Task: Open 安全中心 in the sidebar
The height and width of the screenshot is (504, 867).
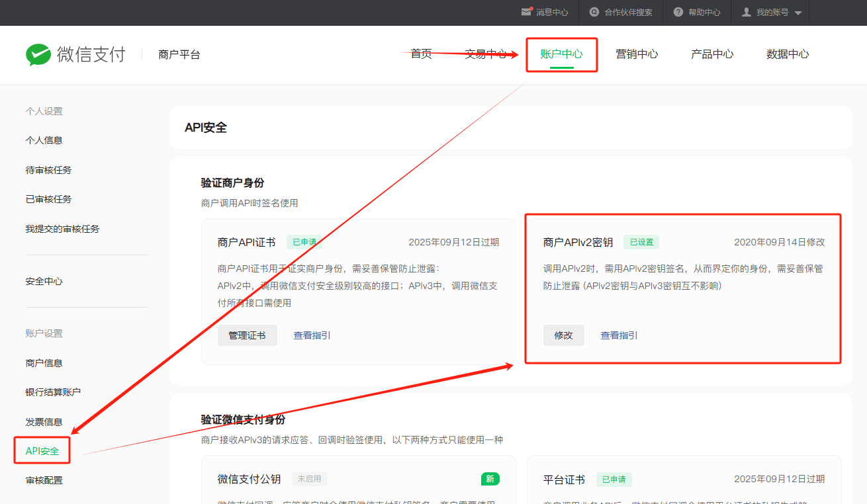Action: pos(44,281)
